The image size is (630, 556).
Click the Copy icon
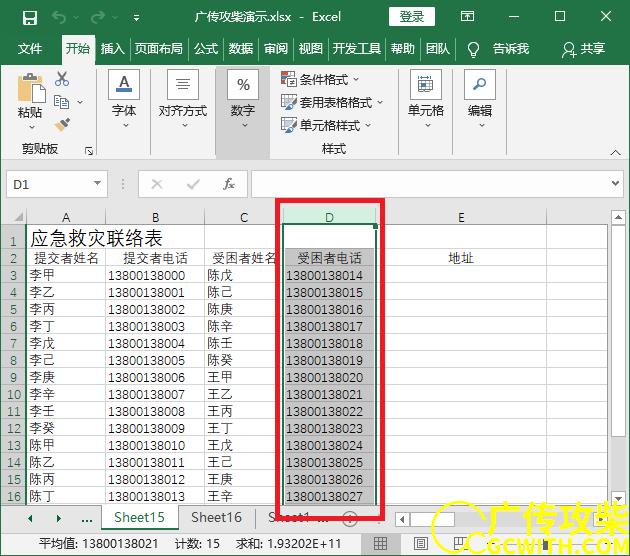click(61, 102)
